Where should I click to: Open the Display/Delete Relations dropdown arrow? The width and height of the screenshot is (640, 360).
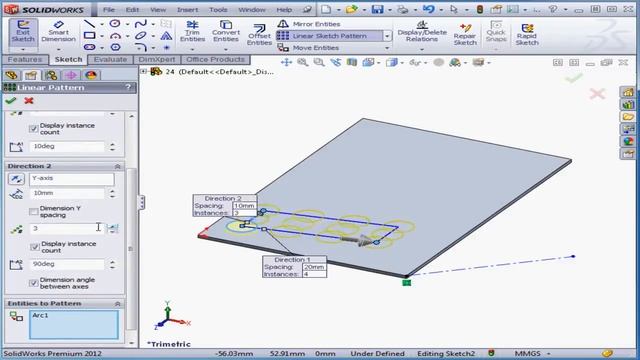coord(422,49)
